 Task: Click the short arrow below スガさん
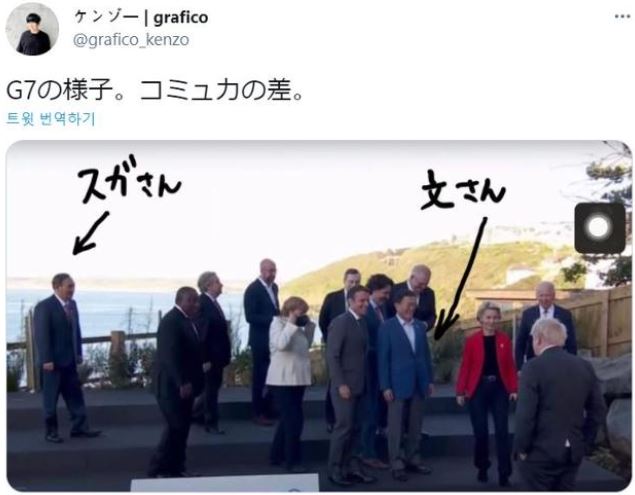(x=91, y=234)
